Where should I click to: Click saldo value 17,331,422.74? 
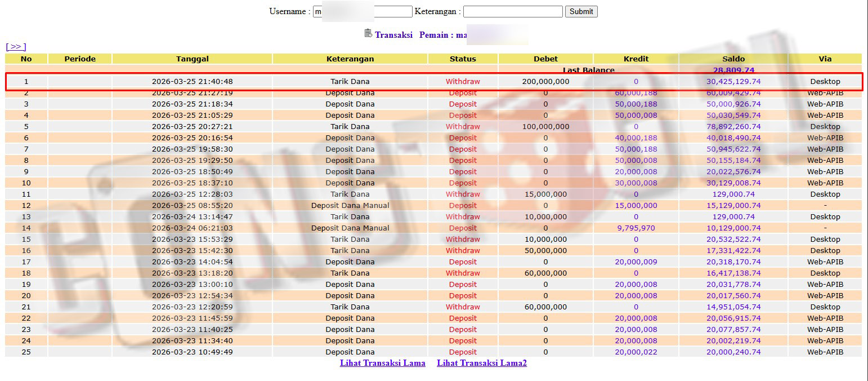tap(733, 251)
